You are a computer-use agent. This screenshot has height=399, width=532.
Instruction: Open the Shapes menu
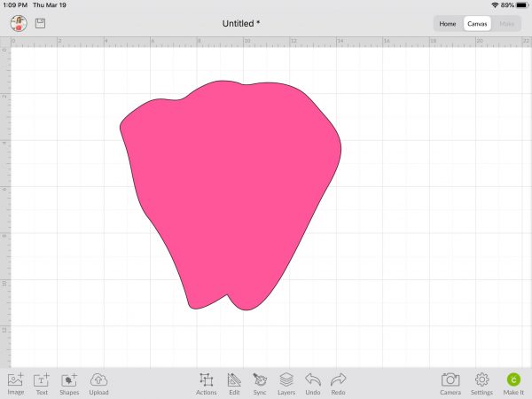pyautogui.click(x=69, y=383)
